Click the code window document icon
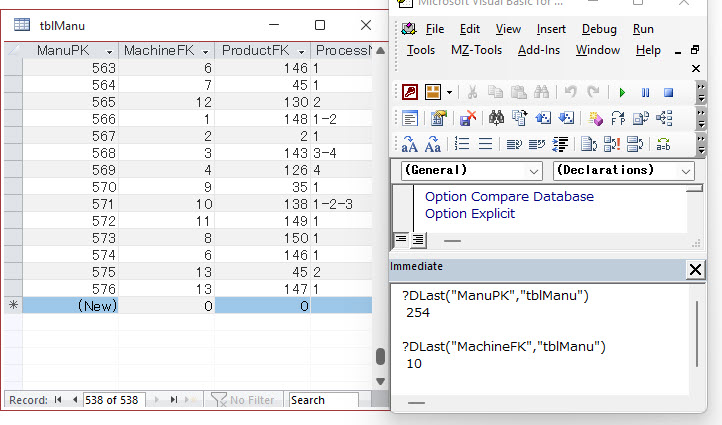Image resolution: width=722 pixels, height=425 pixels. 410,119
